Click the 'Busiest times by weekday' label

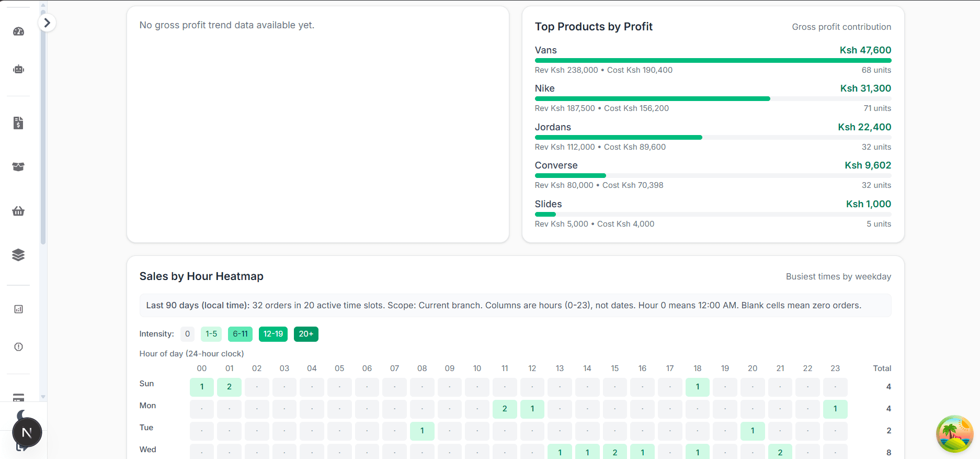[x=838, y=276]
